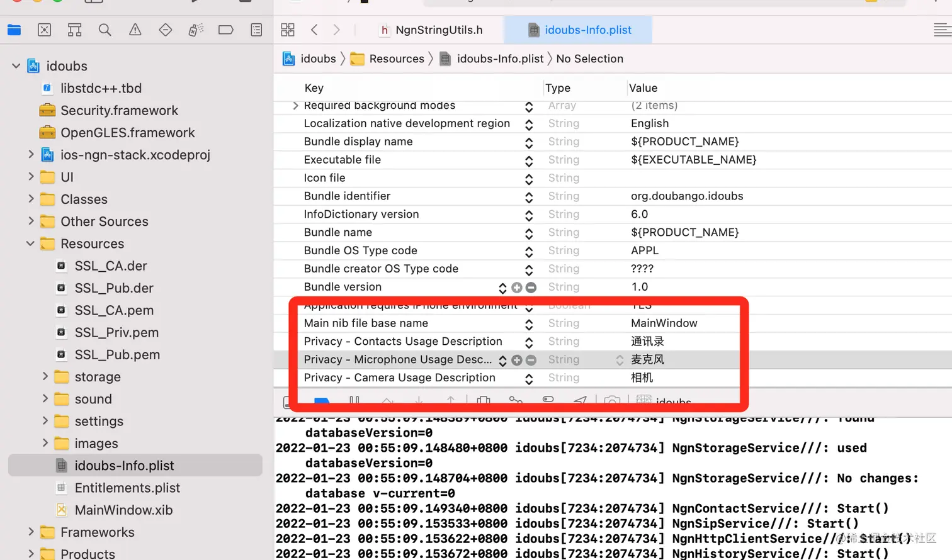Open key popup for Bundle identifier
This screenshot has width=952, height=560.
[529, 197]
